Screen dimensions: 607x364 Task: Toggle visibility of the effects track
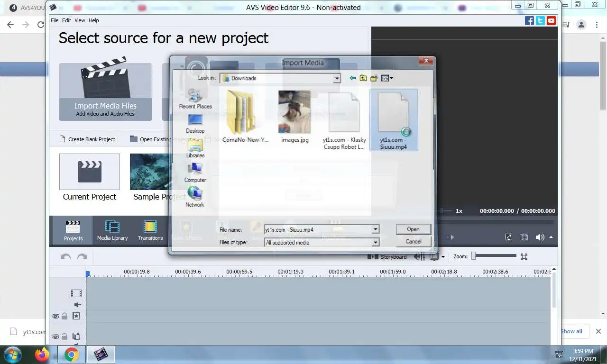point(55,316)
